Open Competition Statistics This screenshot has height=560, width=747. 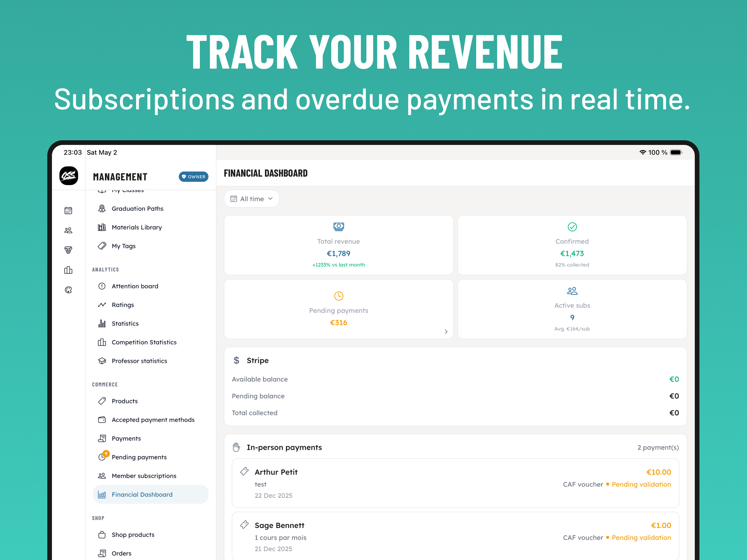point(151,342)
